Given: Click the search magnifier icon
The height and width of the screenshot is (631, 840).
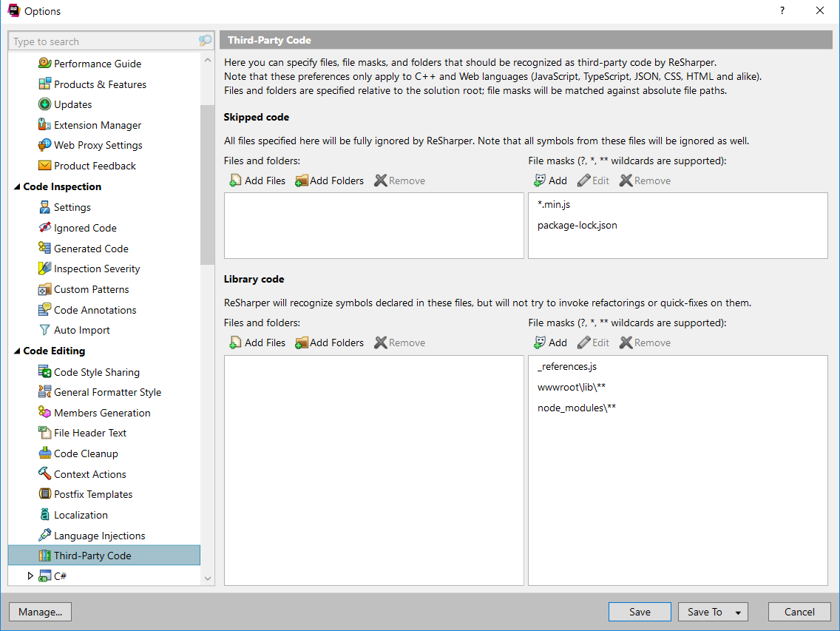Looking at the screenshot, I should click(205, 41).
